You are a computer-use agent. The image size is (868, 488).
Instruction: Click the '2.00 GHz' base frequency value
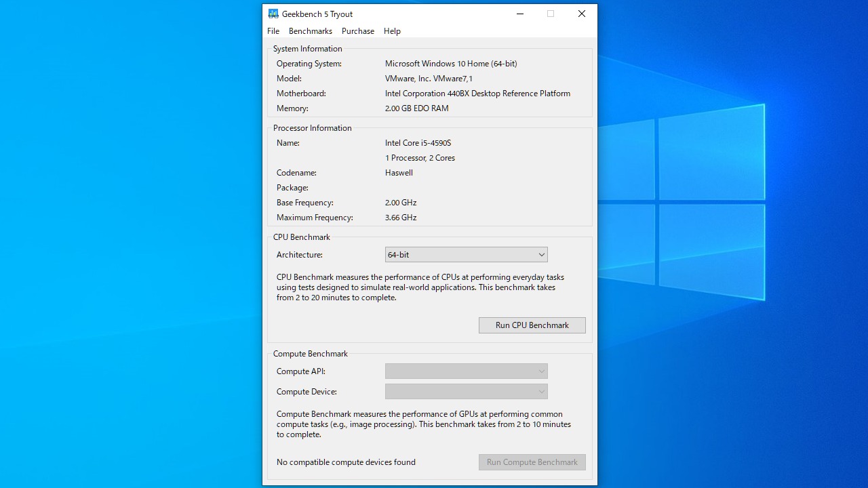[x=401, y=203]
